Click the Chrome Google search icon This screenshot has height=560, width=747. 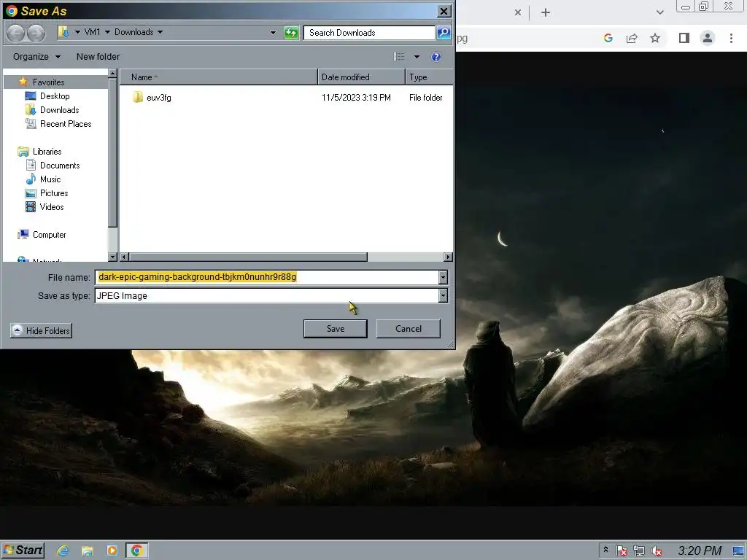(608, 38)
